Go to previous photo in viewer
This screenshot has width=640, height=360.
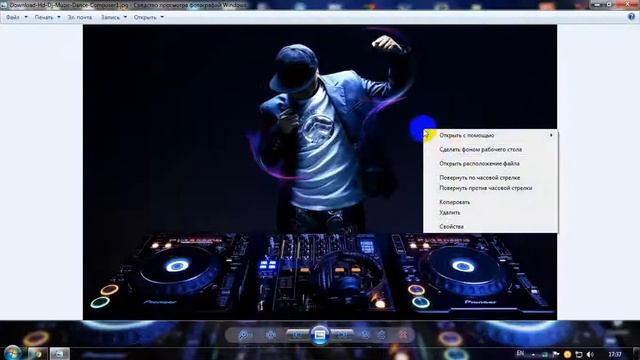(x=298, y=335)
